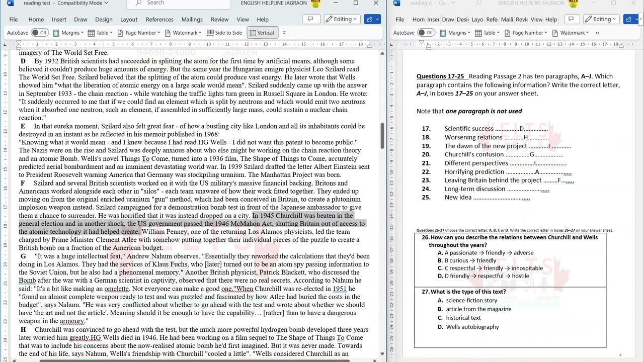Click left document's vertical scrollbar thumb

(382, 135)
